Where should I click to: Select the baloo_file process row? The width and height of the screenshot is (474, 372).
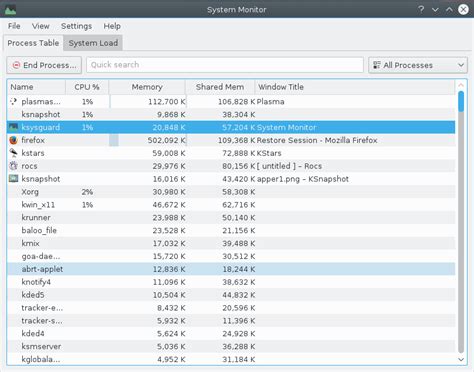click(x=231, y=230)
